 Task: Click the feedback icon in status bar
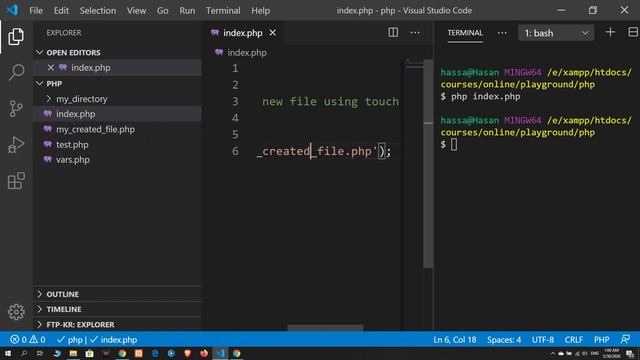click(x=625, y=340)
